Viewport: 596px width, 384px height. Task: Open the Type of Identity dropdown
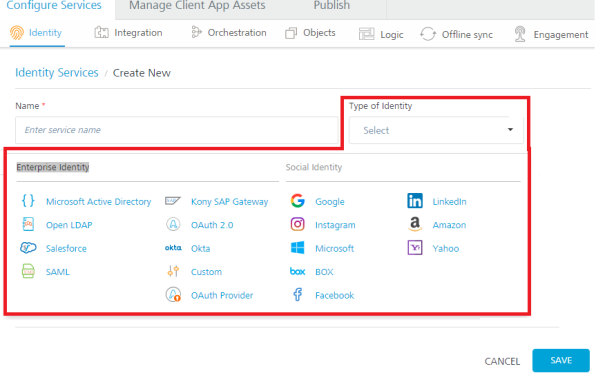click(x=436, y=130)
